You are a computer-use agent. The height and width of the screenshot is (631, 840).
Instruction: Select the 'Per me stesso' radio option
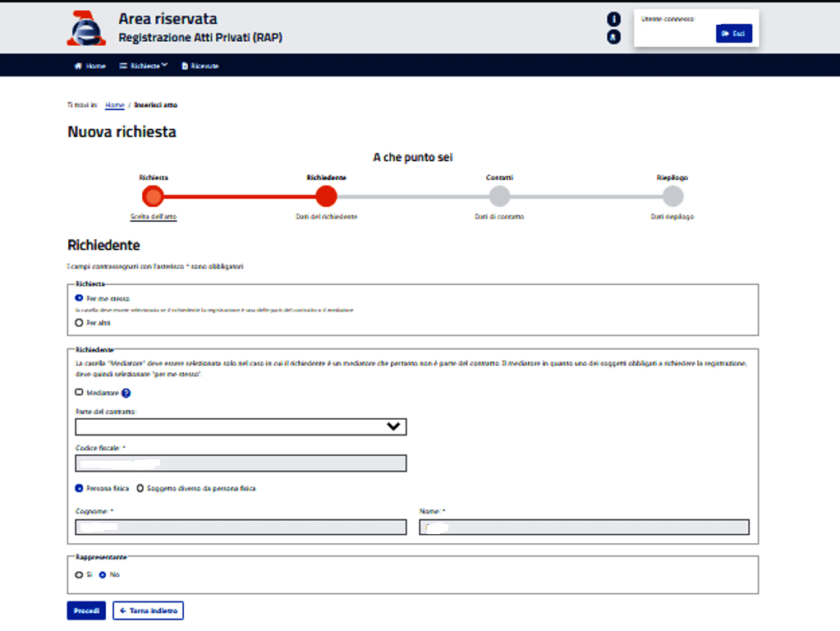tap(79, 298)
